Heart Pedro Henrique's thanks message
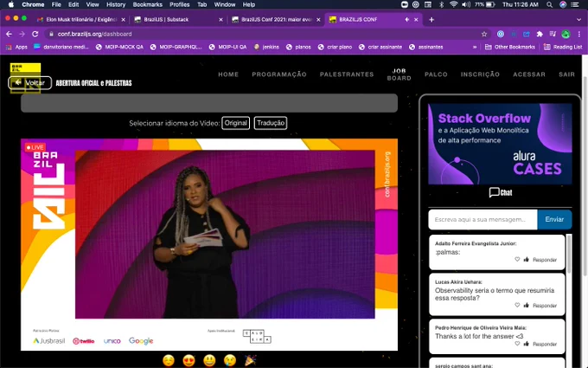Image resolution: width=588 pixels, height=368 pixels. pos(517,343)
